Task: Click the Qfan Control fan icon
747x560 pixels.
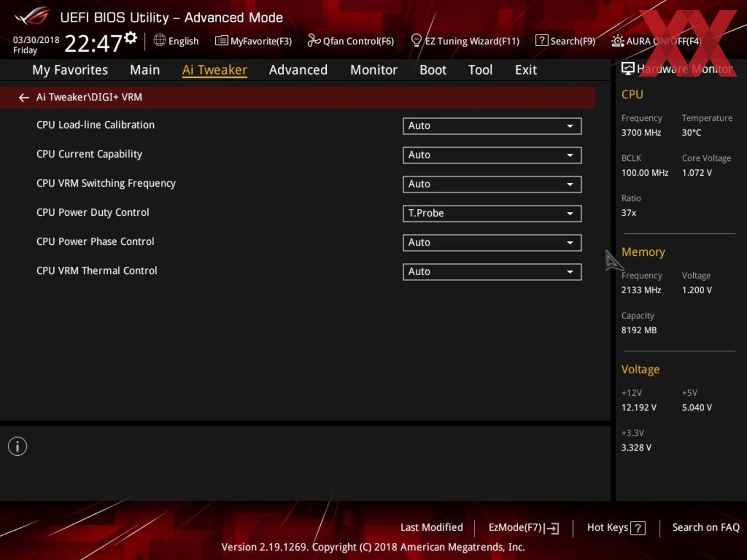Action: tap(314, 40)
